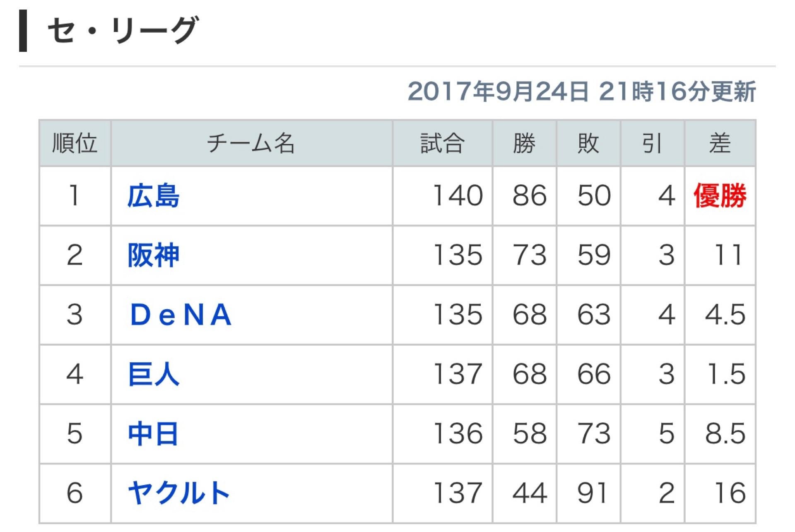Viewport: 795px width, 532px height.
Task: Click 広島's games played value 140
Action: 458,196
